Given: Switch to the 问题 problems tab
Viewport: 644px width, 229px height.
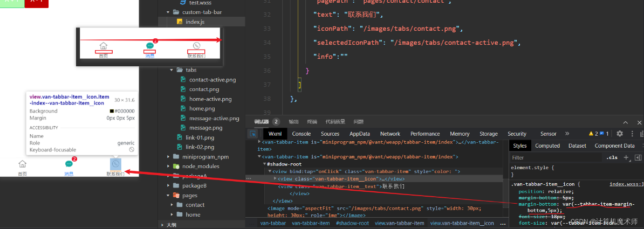Looking at the screenshot, I should [x=359, y=121].
